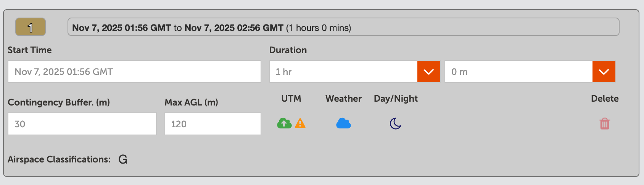Open the minutes duration dropdown arrow

[604, 71]
